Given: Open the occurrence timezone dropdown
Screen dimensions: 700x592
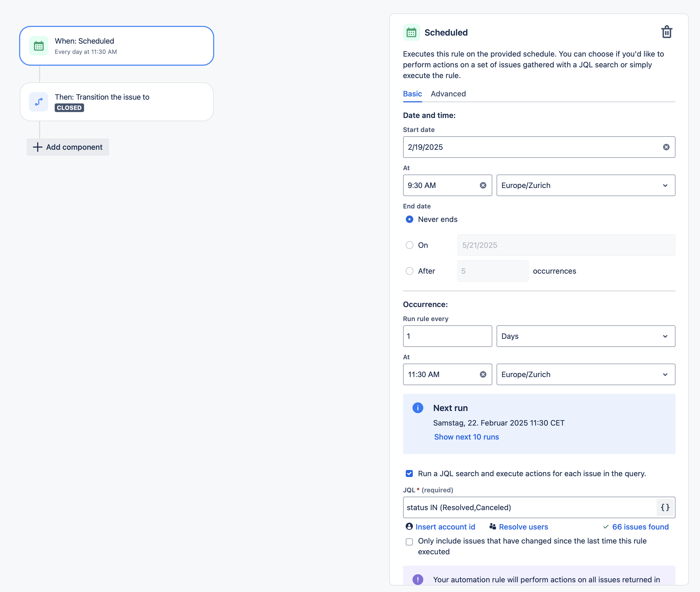Looking at the screenshot, I should (x=585, y=374).
